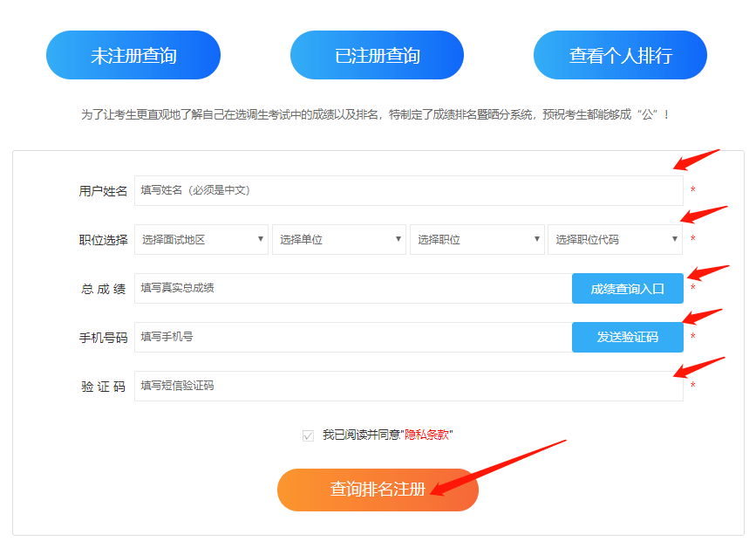
Task: Click the 发送验证码 button
Action: [x=627, y=337]
